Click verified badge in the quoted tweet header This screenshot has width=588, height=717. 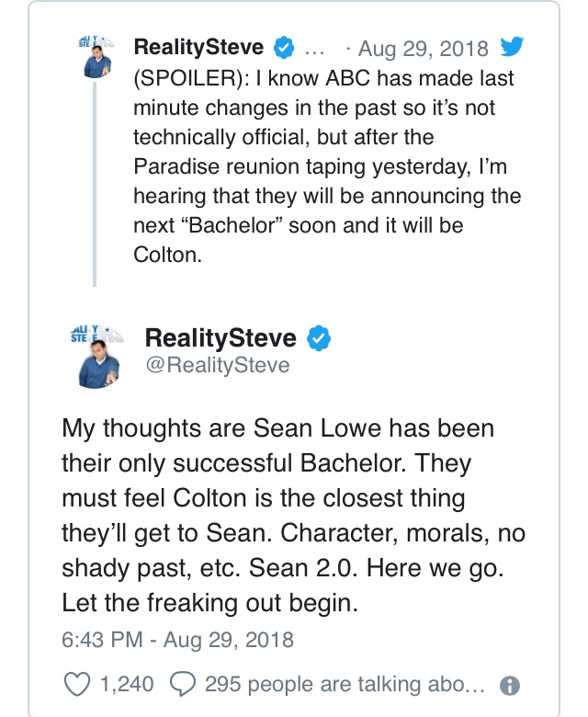285,48
